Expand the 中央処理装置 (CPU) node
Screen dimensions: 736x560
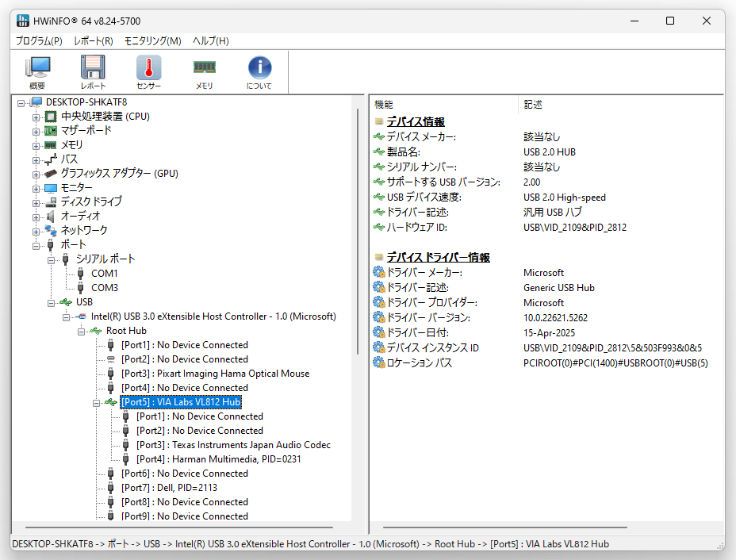tap(36, 117)
